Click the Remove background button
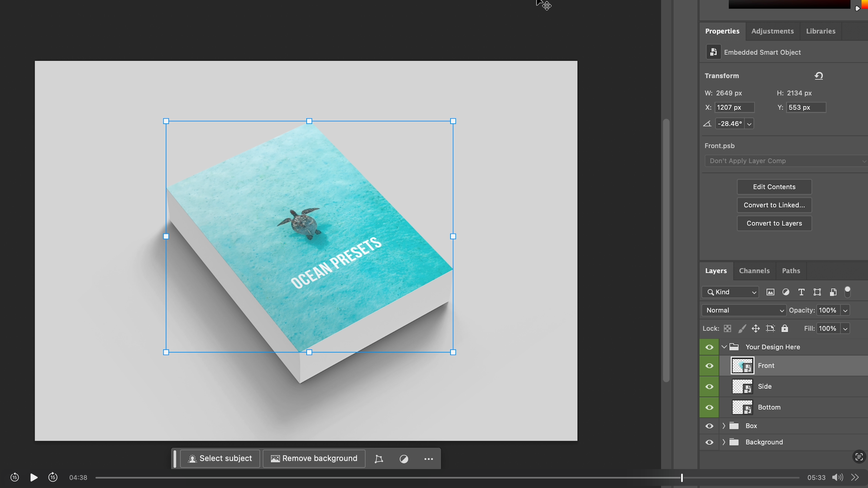 click(314, 459)
